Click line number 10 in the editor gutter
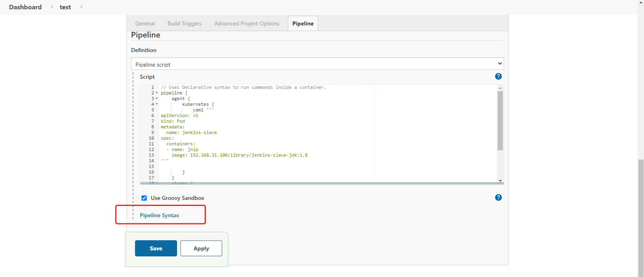The width and height of the screenshot is (644, 277). 151,138
